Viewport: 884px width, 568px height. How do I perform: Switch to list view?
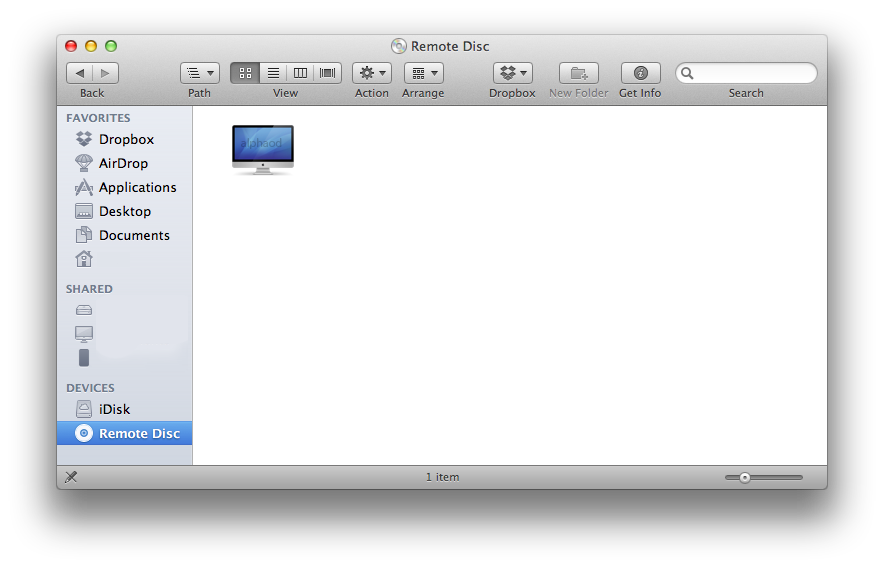[x=273, y=73]
